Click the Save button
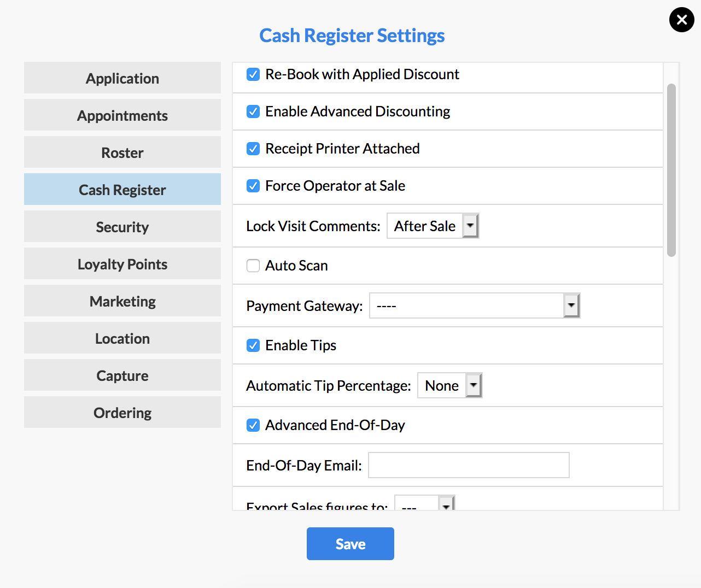701x588 pixels. 350,544
